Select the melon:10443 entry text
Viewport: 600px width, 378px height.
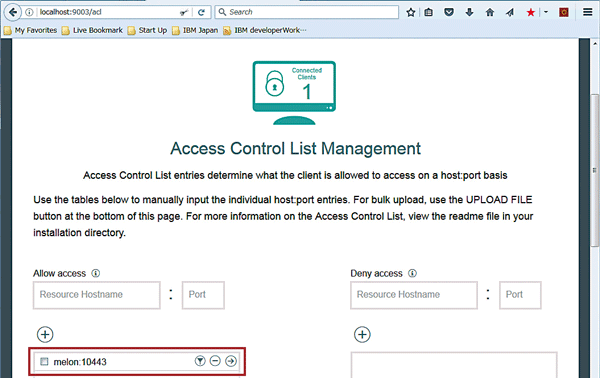coord(80,362)
